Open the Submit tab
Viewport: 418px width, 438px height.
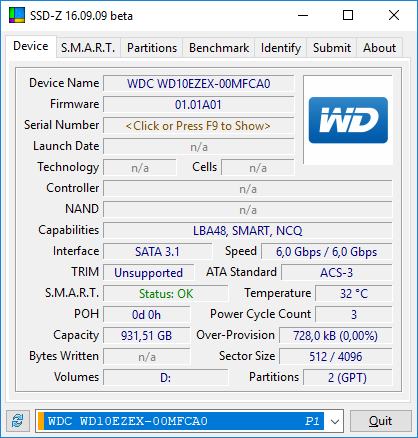pyautogui.click(x=332, y=48)
